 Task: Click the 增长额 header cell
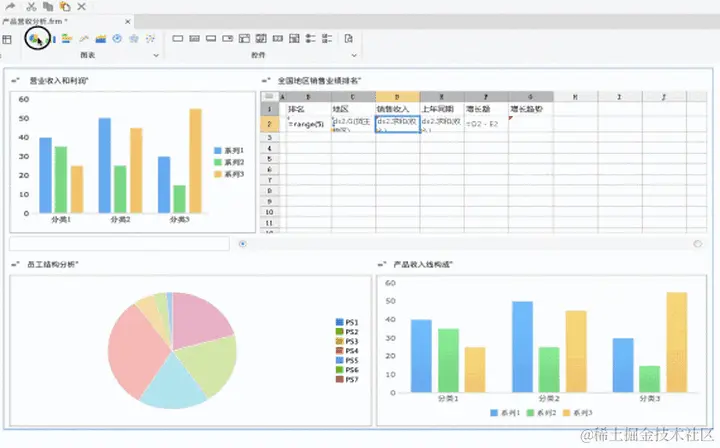click(486, 109)
